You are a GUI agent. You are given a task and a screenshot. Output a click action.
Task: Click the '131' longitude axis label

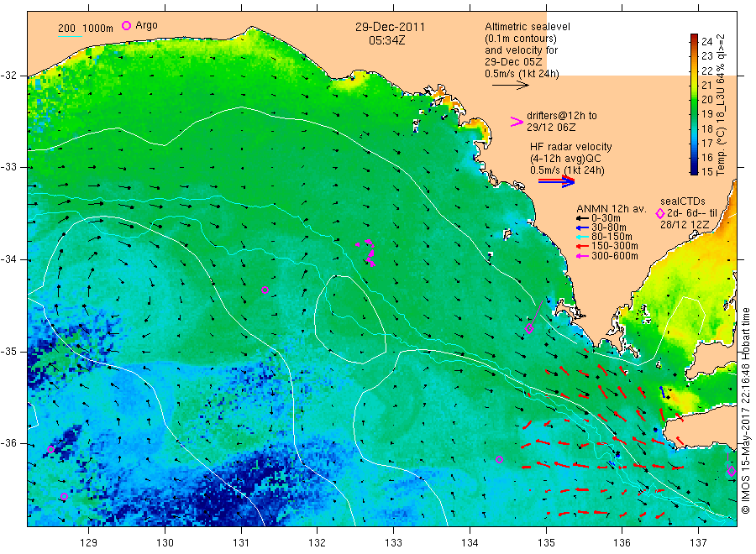coord(241,543)
